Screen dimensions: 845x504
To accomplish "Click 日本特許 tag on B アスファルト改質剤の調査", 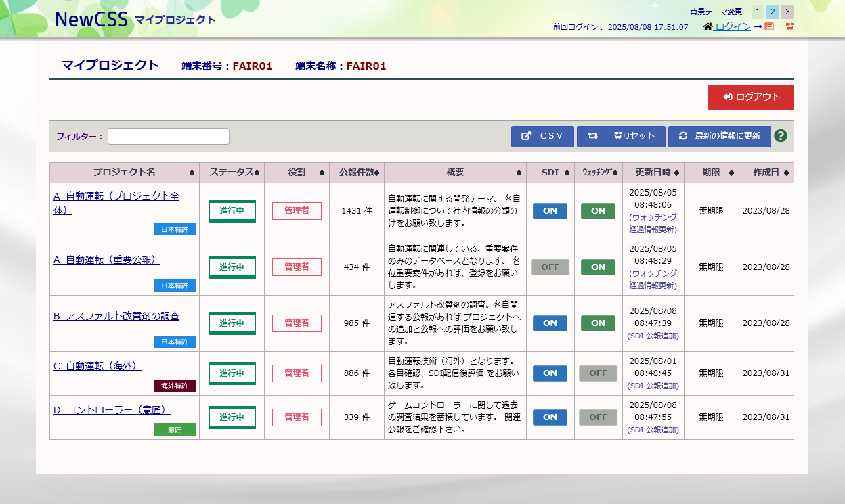I will pos(175,342).
